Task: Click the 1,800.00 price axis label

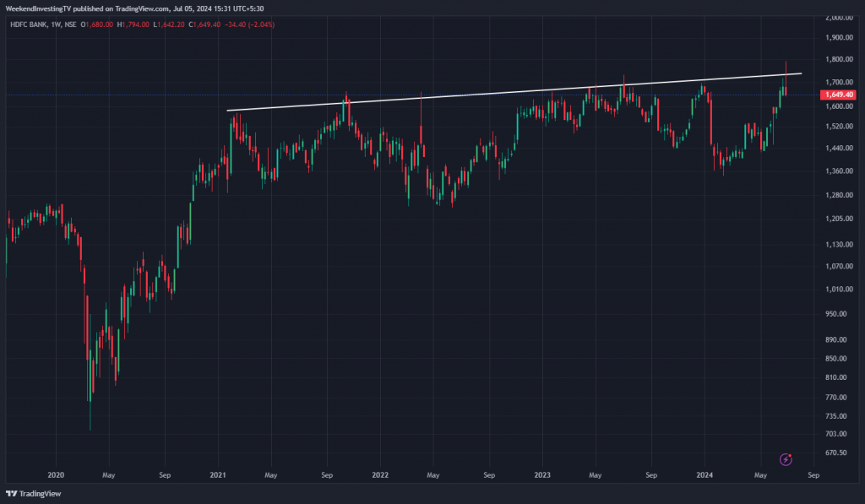Action: click(x=839, y=60)
